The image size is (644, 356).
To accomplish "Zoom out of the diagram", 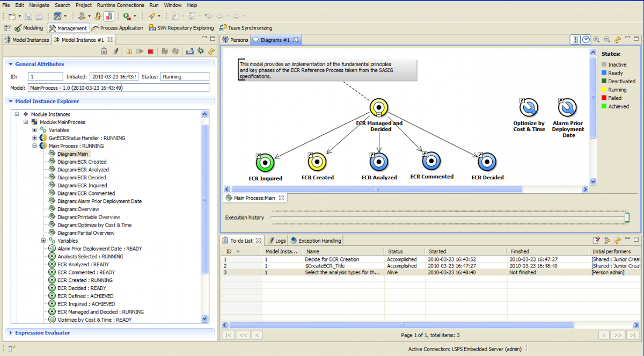I will pyautogui.click(x=607, y=40).
